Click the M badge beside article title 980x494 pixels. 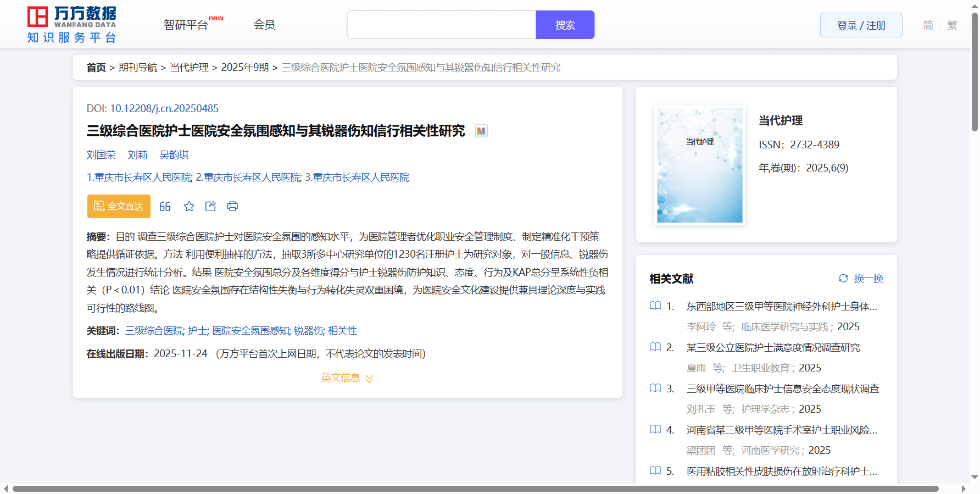click(481, 131)
